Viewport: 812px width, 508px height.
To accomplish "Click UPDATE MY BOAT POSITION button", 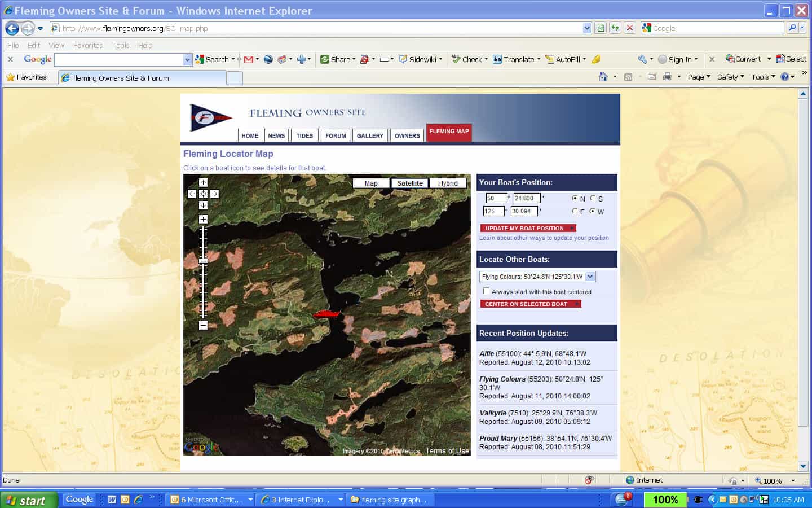I will (528, 228).
